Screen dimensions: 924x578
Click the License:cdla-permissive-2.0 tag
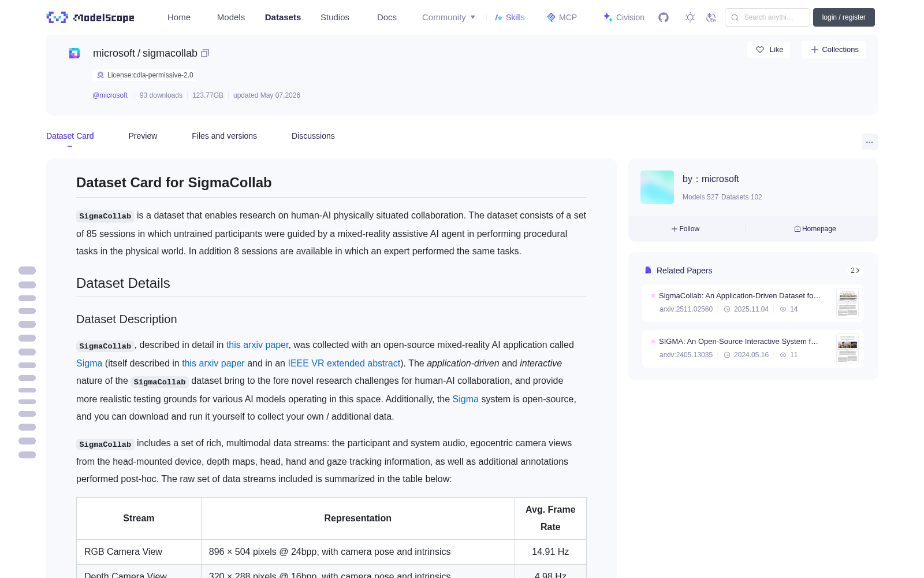(144, 75)
